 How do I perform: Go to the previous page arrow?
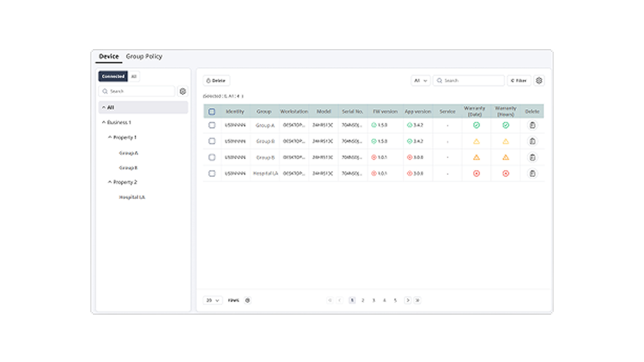pyautogui.click(x=339, y=300)
